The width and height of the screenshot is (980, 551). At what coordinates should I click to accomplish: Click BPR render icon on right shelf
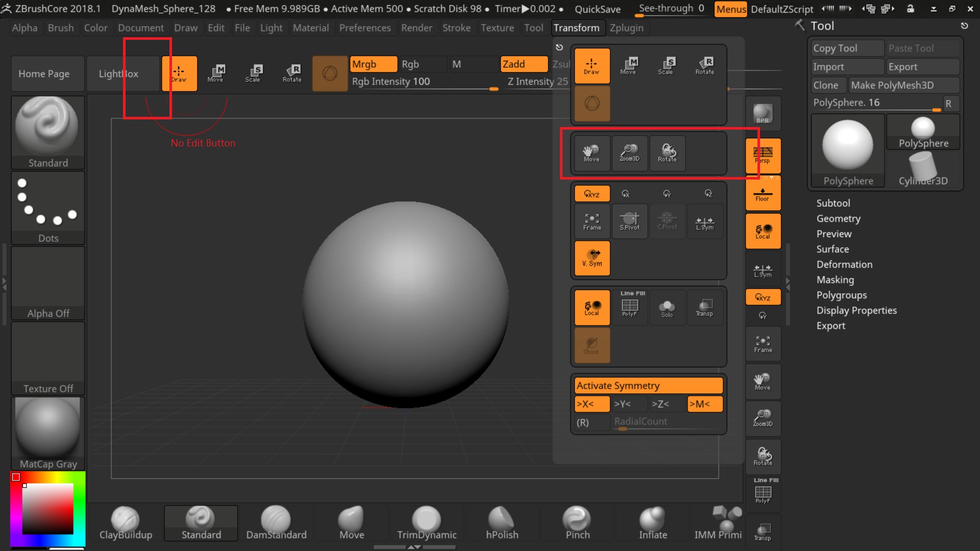(x=763, y=114)
